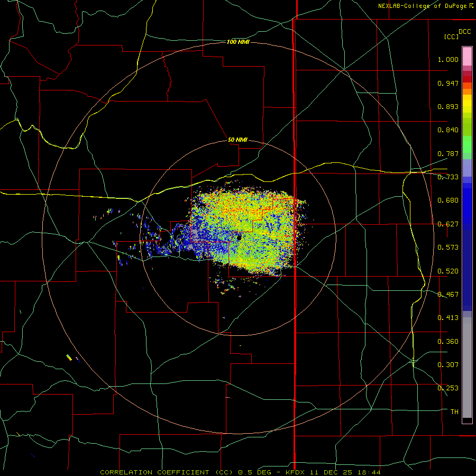This screenshot has height=476, width=476.
Task: Click the 0.360 scale value
Action: pyautogui.click(x=448, y=342)
